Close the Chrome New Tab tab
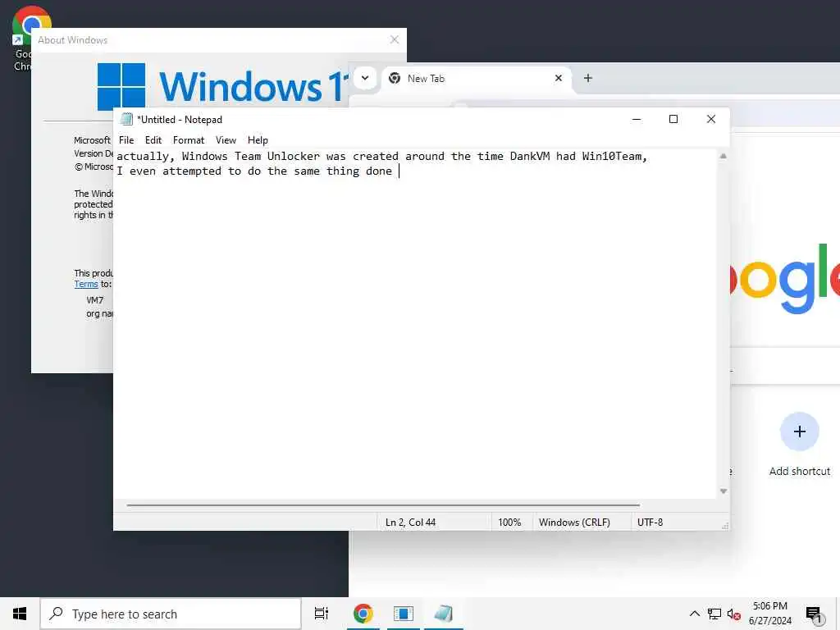840x630 pixels. click(558, 78)
